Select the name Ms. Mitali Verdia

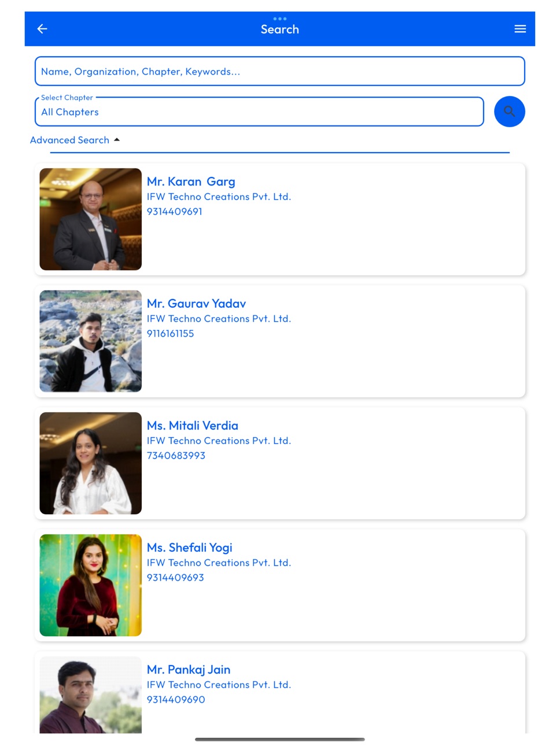click(x=192, y=426)
